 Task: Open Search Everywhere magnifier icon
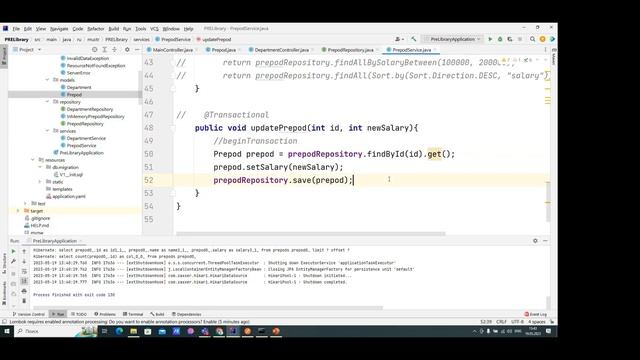pos(532,39)
